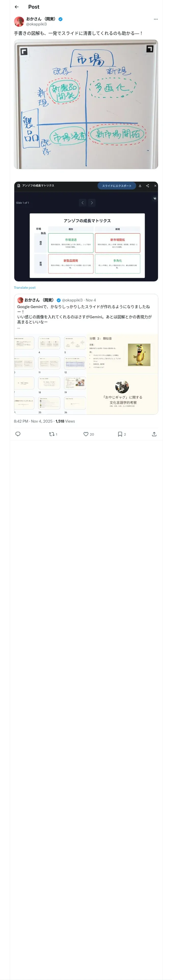Image resolution: width=172 pixels, height=980 pixels.
Task: Click the Translate post link
Action: click(25, 287)
